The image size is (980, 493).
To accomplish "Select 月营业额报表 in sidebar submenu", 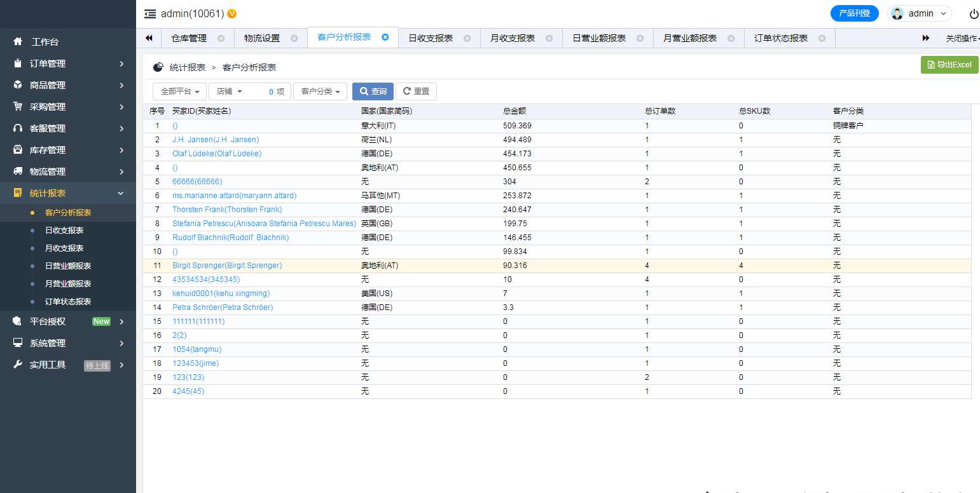I will [x=68, y=284].
